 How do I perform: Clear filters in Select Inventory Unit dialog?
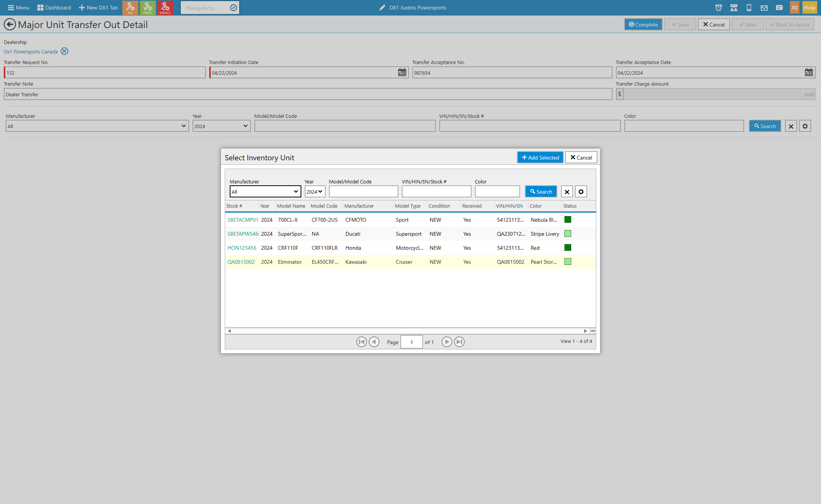click(567, 192)
